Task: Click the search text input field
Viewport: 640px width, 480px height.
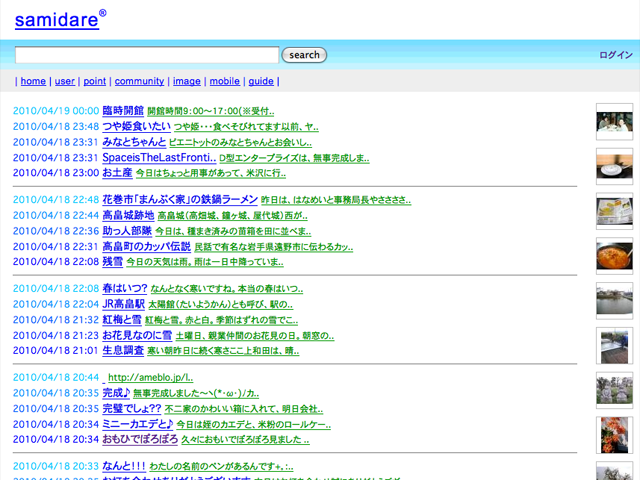Action: [x=147, y=55]
